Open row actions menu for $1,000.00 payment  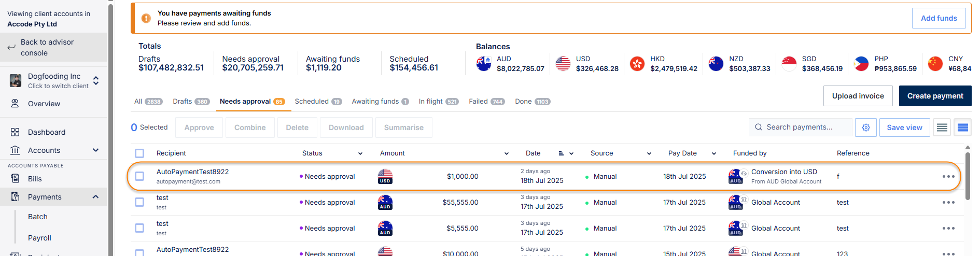point(948,177)
